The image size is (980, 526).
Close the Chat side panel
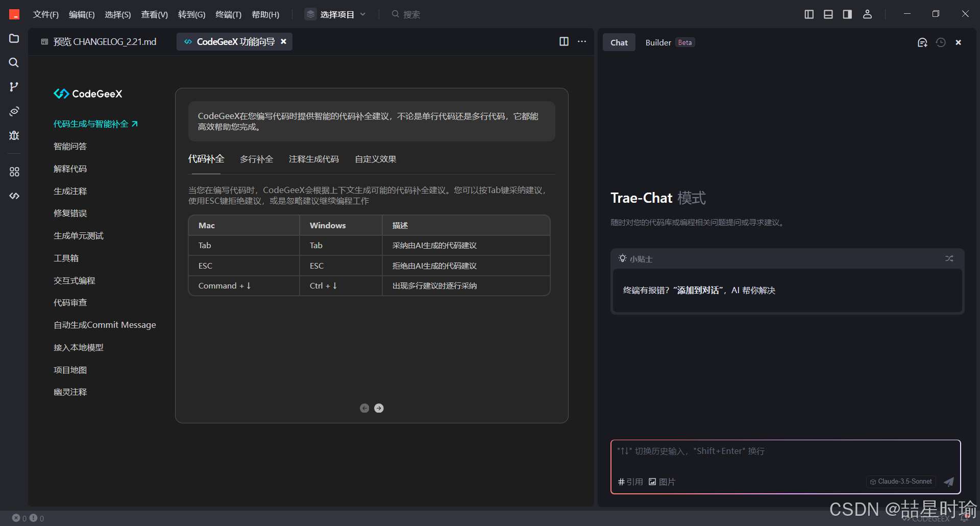tap(959, 42)
